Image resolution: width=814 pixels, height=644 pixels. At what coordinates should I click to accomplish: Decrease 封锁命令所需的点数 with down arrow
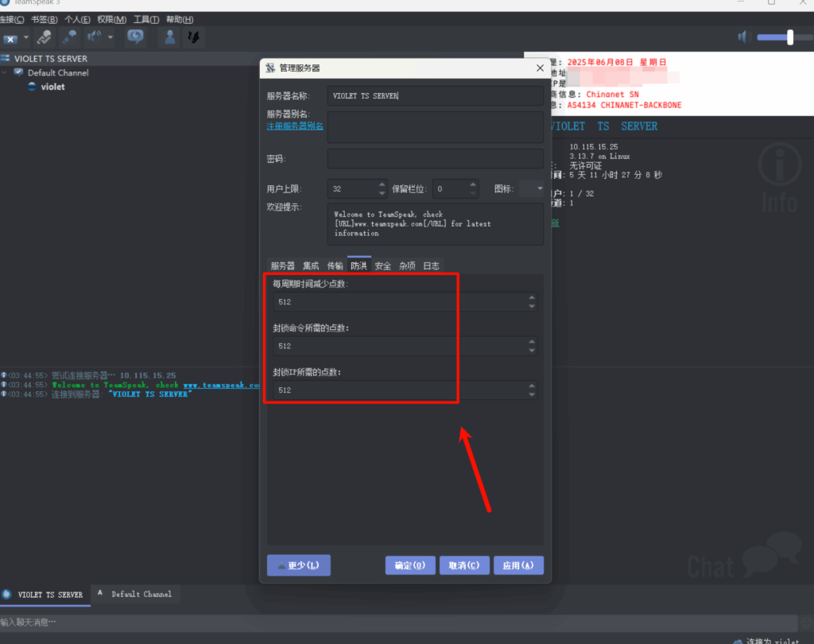pos(532,351)
